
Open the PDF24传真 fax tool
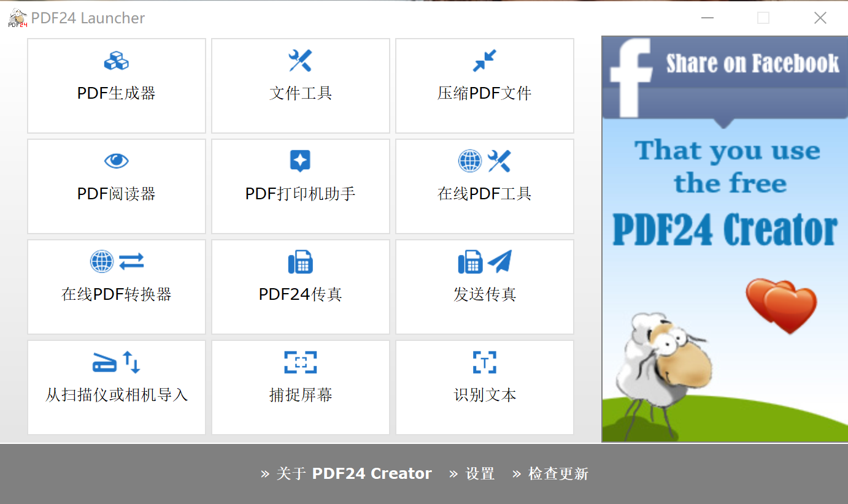(x=300, y=287)
